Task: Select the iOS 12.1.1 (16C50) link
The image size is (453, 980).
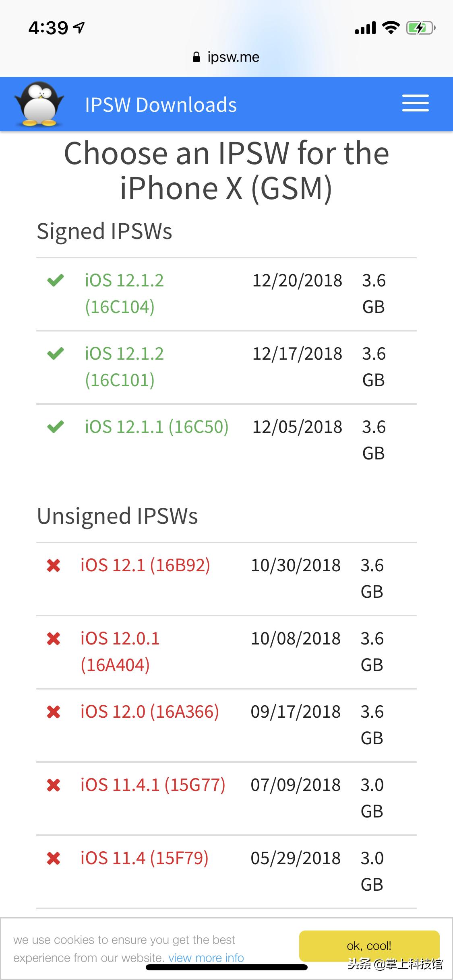Action: pyautogui.click(x=156, y=426)
